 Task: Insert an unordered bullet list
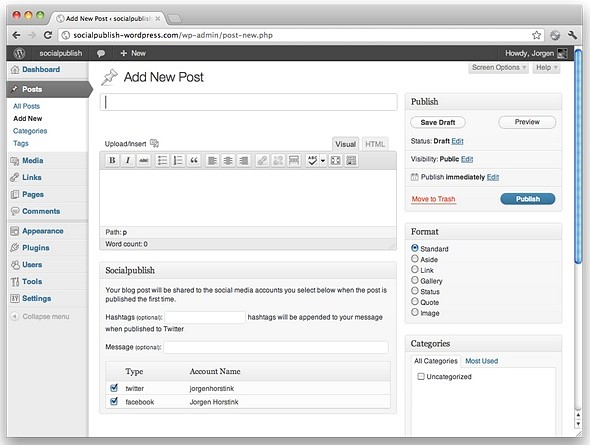162,161
